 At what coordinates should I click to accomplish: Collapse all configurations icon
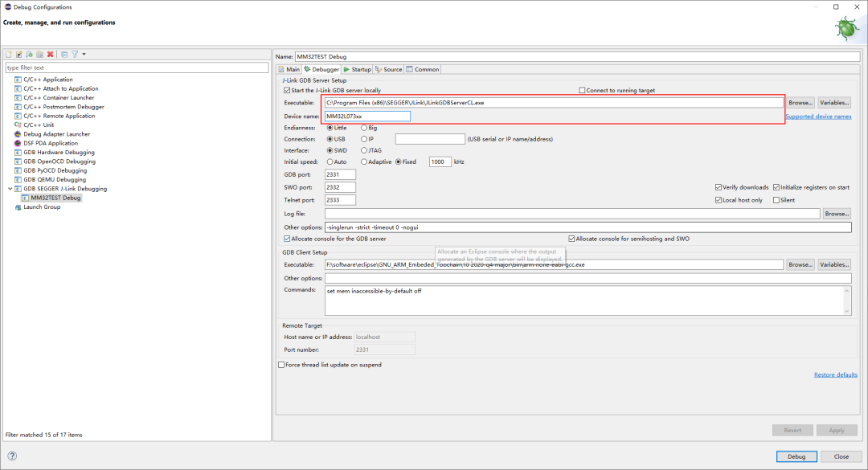tap(64, 55)
